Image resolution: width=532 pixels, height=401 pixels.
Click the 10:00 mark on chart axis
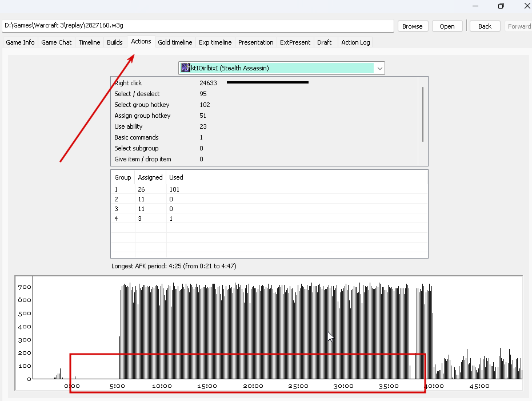pyautogui.click(x=162, y=386)
